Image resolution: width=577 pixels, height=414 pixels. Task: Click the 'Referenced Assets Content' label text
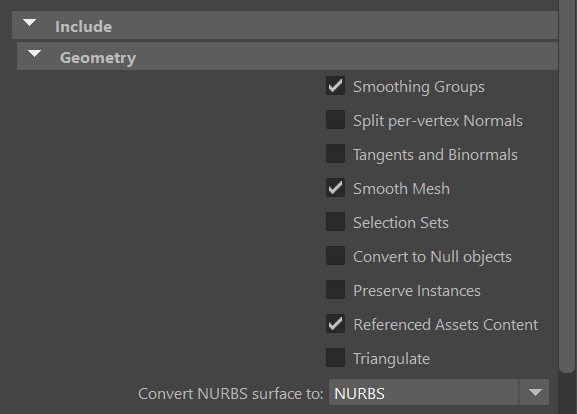(446, 325)
